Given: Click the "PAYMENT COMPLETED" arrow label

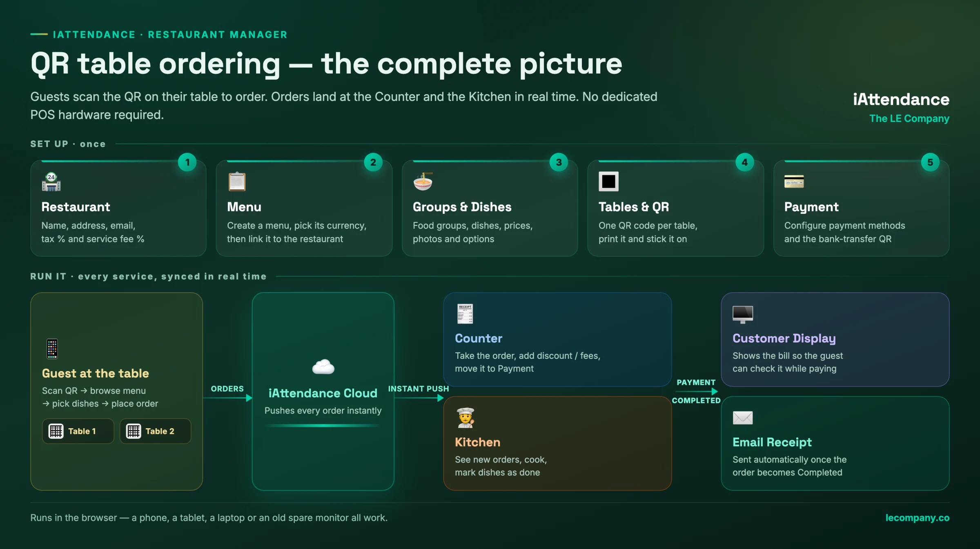Looking at the screenshot, I should click(x=696, y=391).
